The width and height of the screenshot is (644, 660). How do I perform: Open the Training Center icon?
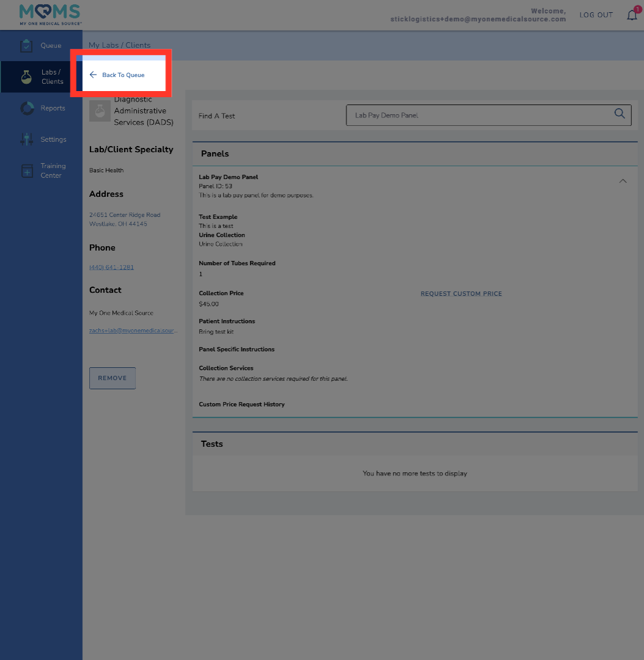pyautogui.click(x=27, y=171)
